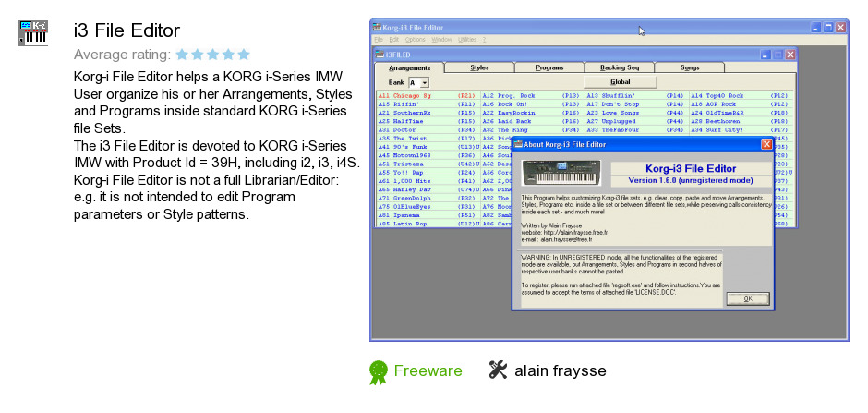This screenshot has height=413, width=868.
Task: Close the About Korg-i3 File Editor dialog
Action: pyautogui.click(x=766, y=144)
